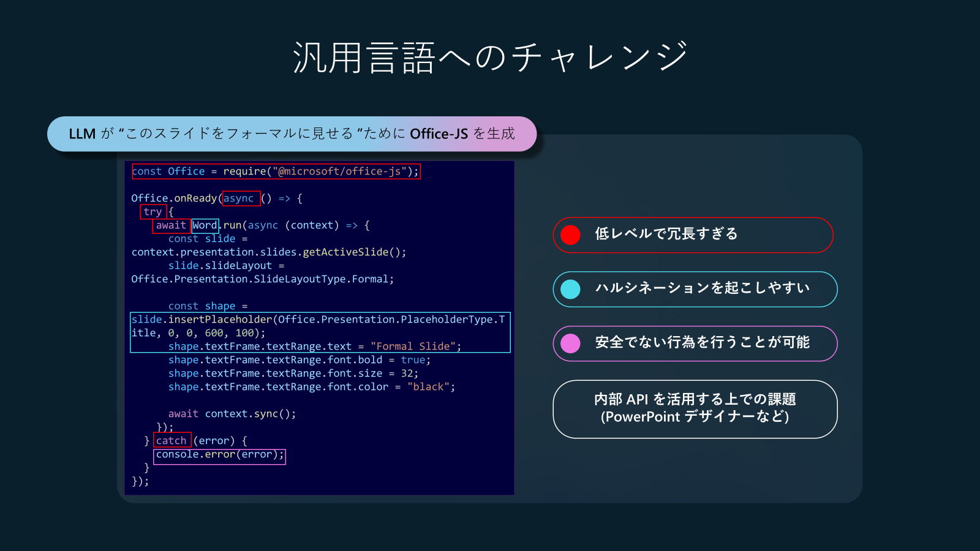Click the const shape = line

coord(208,306)
